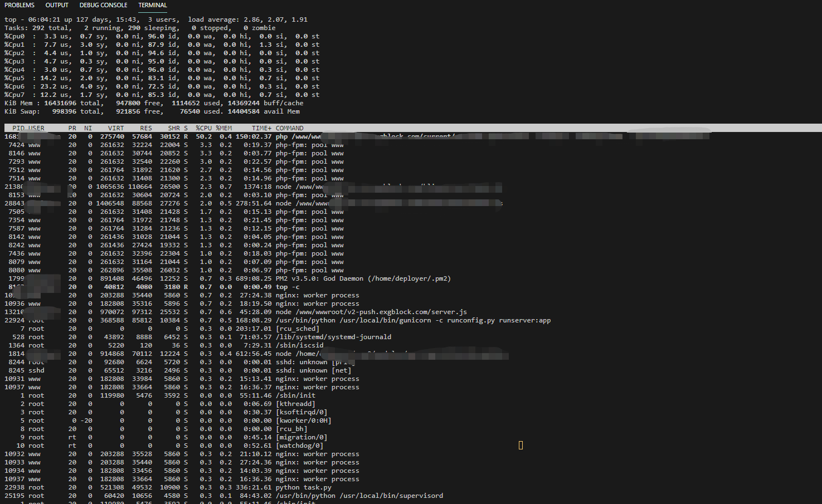
Task: Click the terminal cursor block
Action: [x=521, y=445]
